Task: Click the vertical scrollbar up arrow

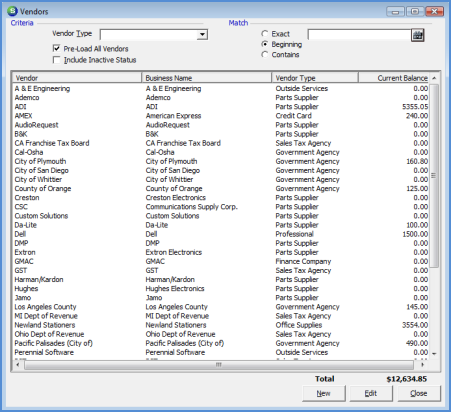Action: click(x=434, y=78)
